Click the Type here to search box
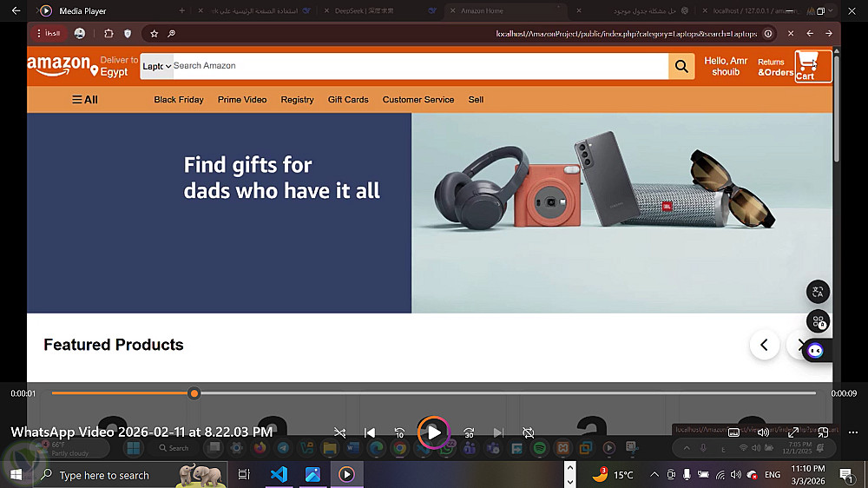868x488 pixels. [130, 475]
